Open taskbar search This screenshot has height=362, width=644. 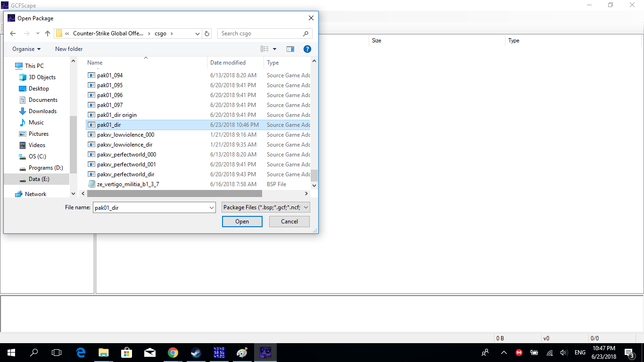click(34, 353)
